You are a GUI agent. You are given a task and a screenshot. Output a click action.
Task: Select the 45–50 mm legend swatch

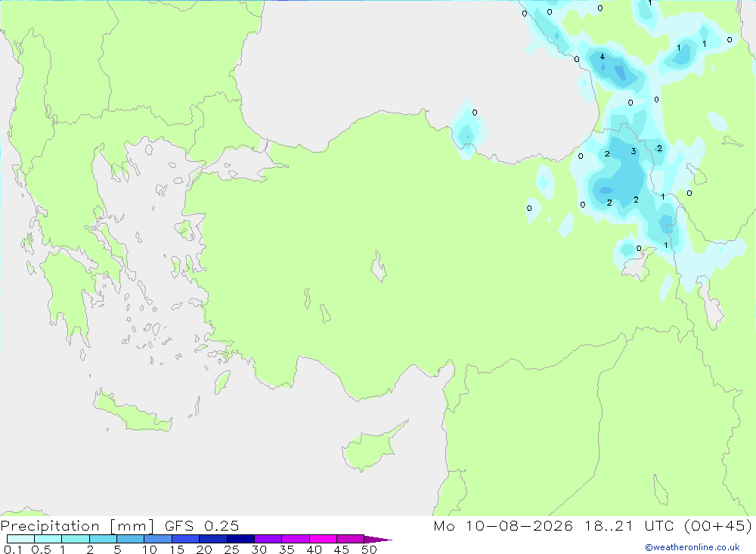click(351, 539)
